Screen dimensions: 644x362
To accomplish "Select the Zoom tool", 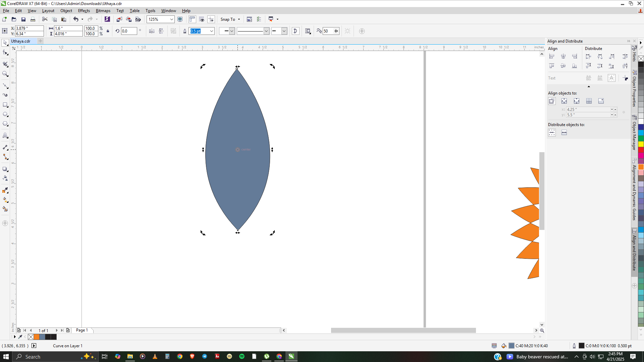I will click(5, 74).
